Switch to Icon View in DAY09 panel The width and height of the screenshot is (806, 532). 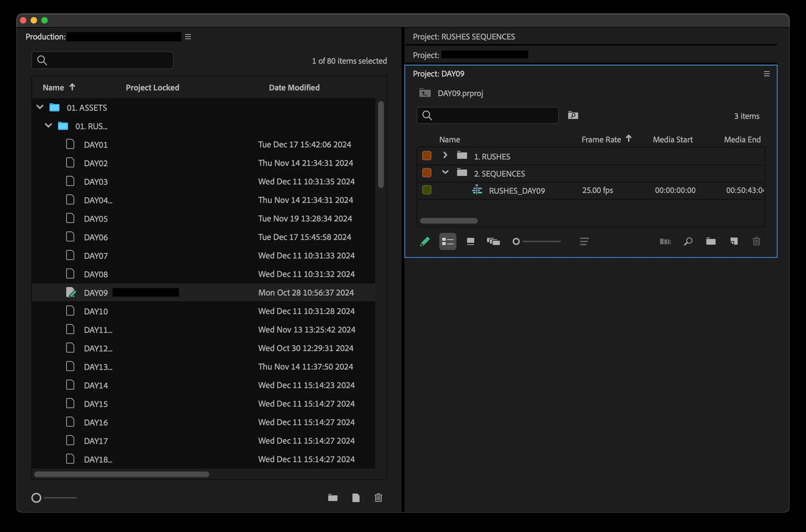(x=470, y=242)
